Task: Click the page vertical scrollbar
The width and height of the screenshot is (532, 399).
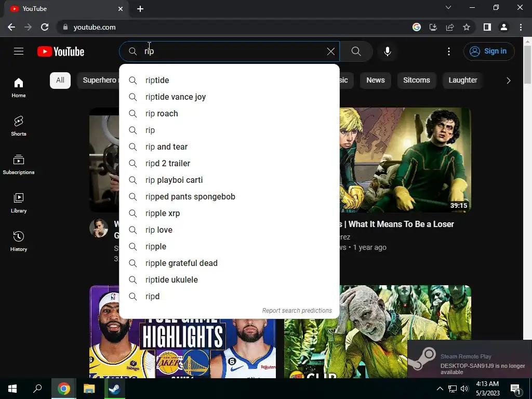Action: (527, 64)
